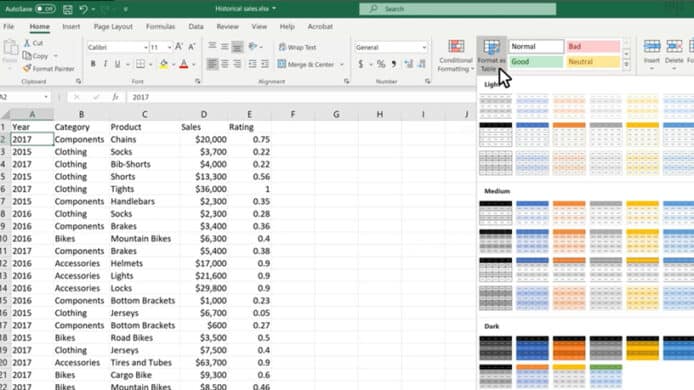
Task: Apply the Good cell style
Action: (536, 62)
